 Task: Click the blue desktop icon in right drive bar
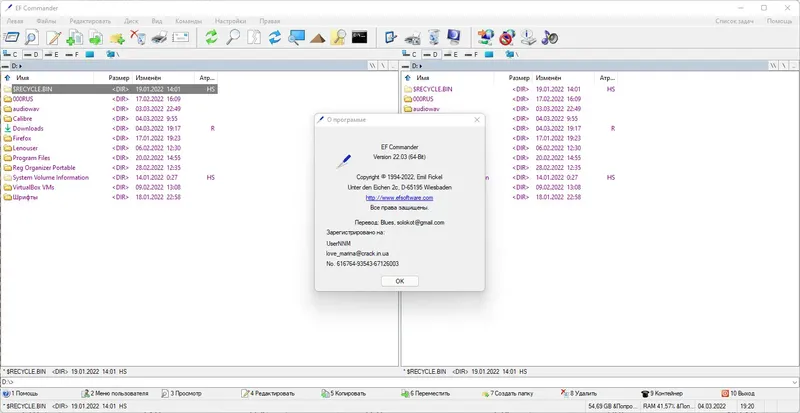tap(489, 54)
